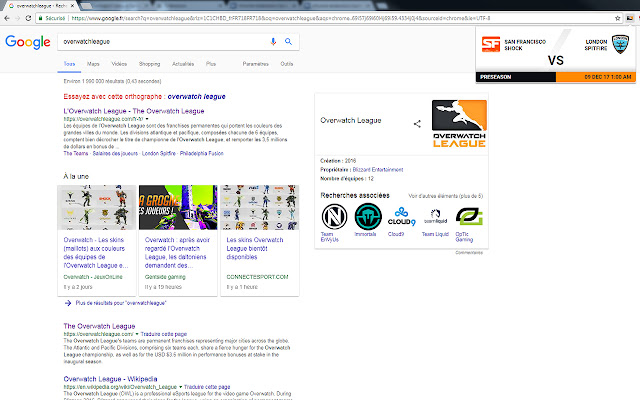Viewport: 640px width, 400px height.
Task: Reload the page with refresh icon
Action: click(x=28, y=18)
